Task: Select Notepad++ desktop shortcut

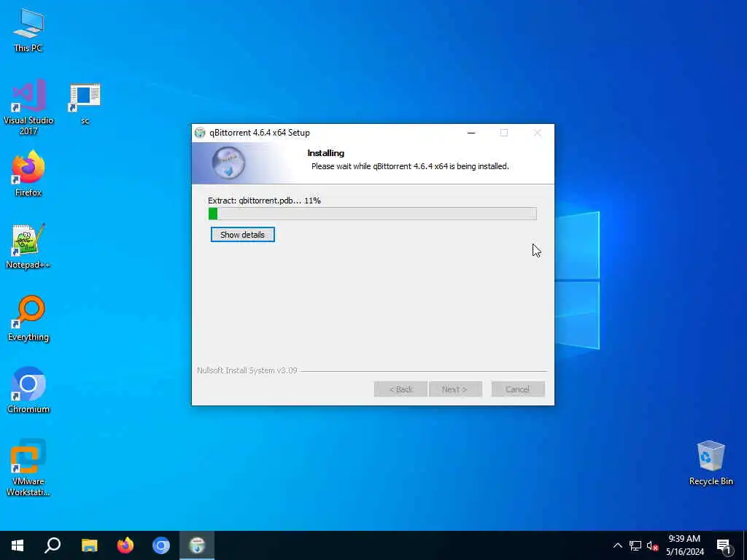Action: tap(28, 246)
